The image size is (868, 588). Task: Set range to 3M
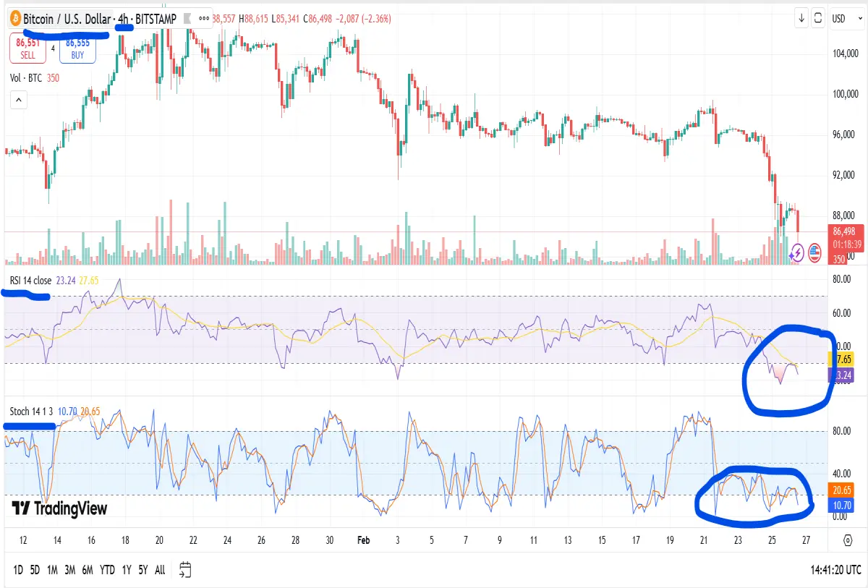(70, 570)
